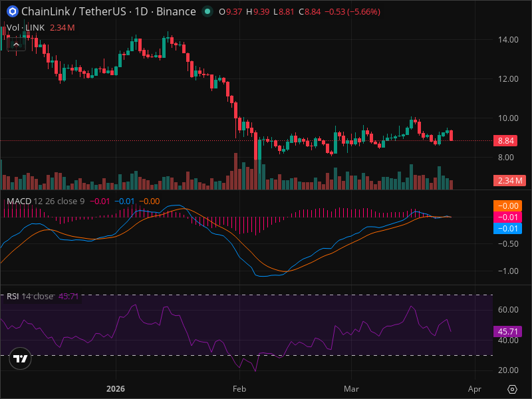
Task: Click the 8.84 current price label
Action: click(505, 140)
